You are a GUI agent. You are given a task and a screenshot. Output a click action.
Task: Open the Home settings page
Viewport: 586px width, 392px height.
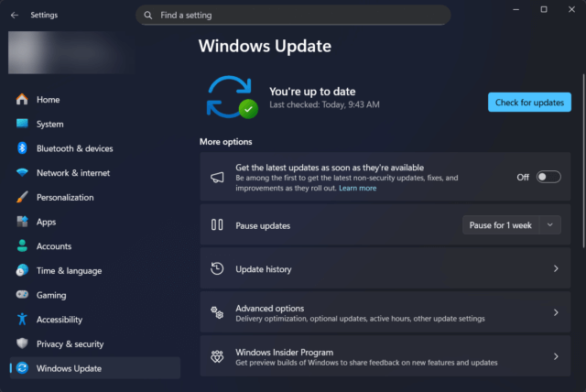95,100
